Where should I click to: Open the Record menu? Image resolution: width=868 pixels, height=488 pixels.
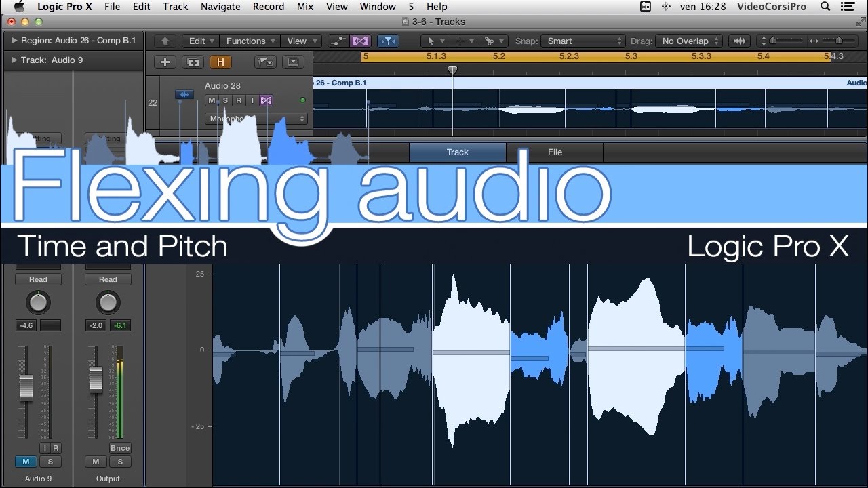point(269,7)
